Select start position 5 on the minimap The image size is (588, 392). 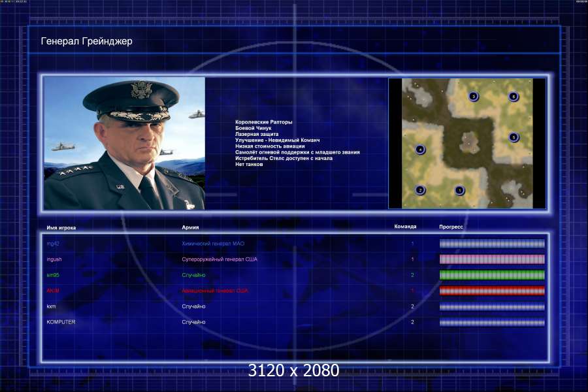coord(514,137)
